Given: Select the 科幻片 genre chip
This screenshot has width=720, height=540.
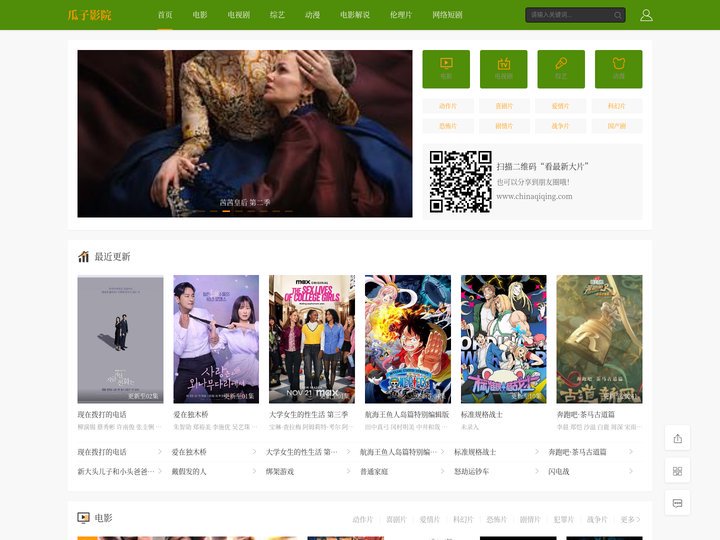Looking at the screenshot, I should [x=617, y=106].
